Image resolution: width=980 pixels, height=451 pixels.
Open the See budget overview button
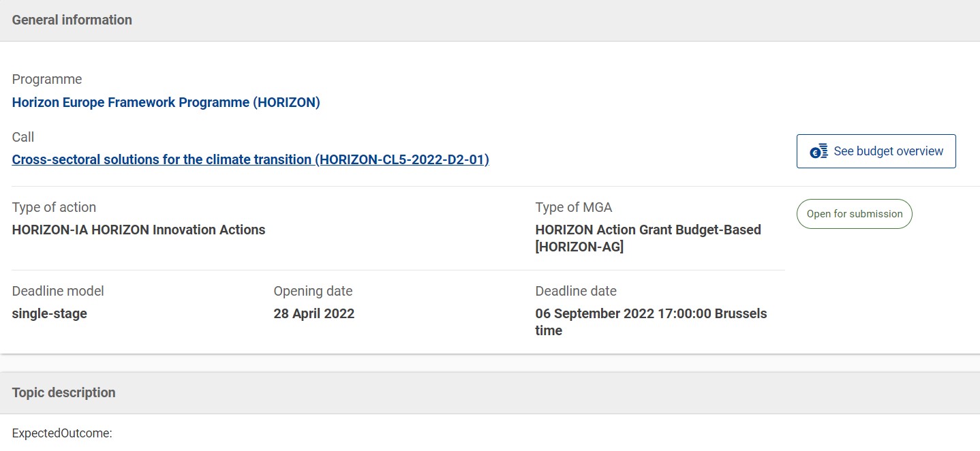(x=876, y=151)
